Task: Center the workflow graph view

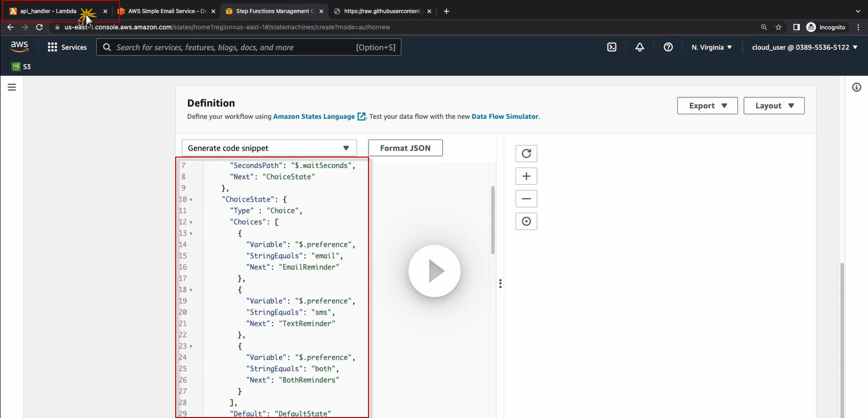Action: click(x=526, y=221)
